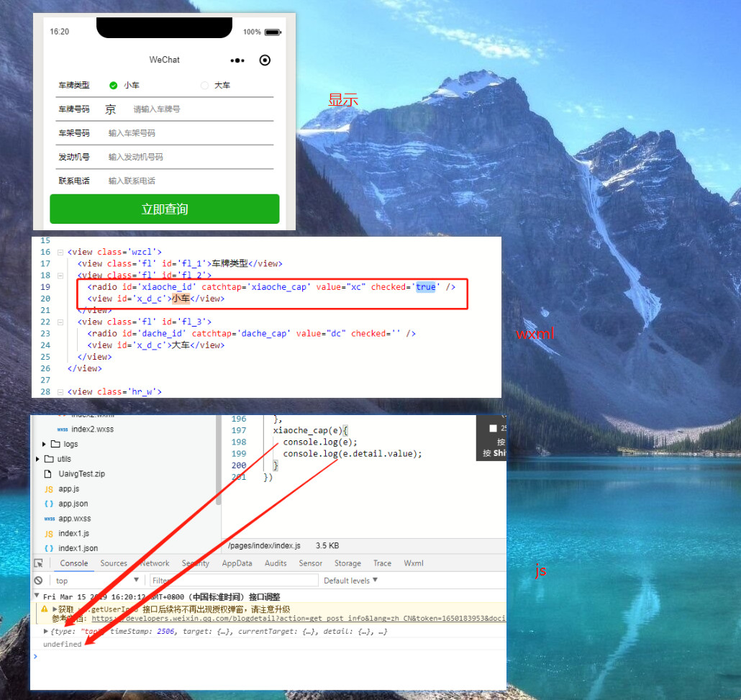Open the Wxml tab

tap(414, 563)
